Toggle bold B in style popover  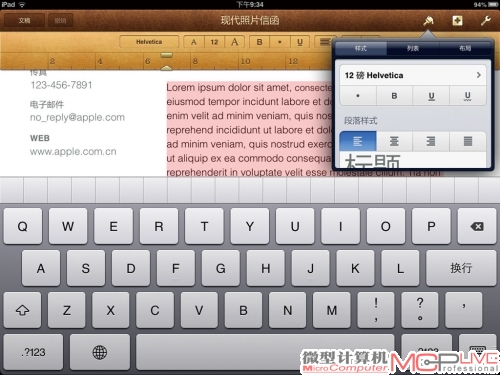pyautogui.click(x=394, y=96)
